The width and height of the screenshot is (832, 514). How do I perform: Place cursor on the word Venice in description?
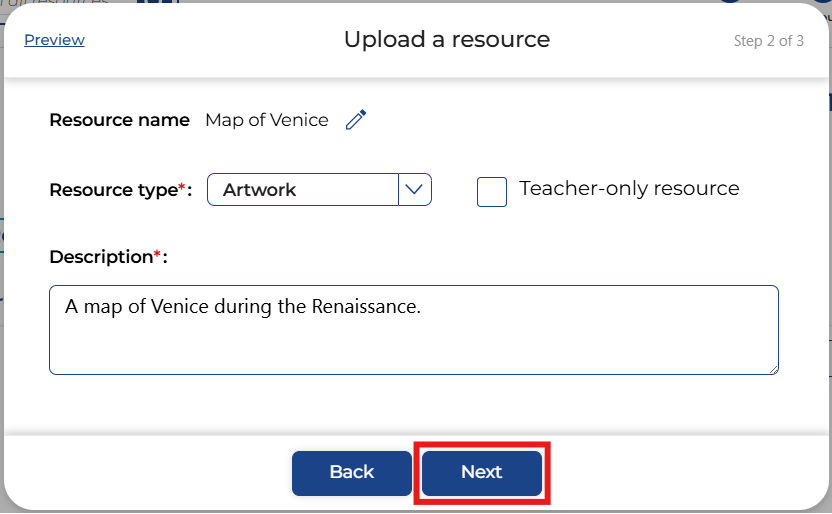177,306
